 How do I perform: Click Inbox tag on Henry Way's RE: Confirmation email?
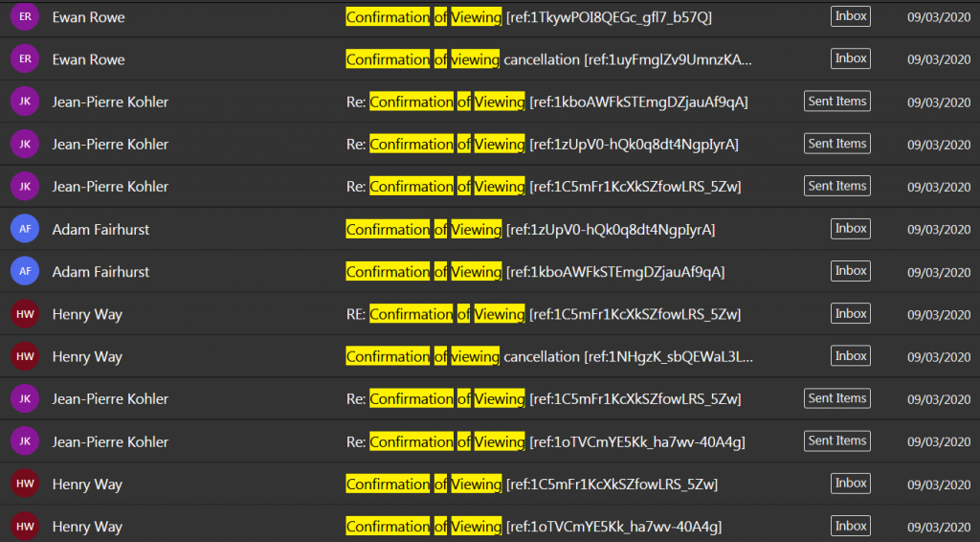click(850, 314)
